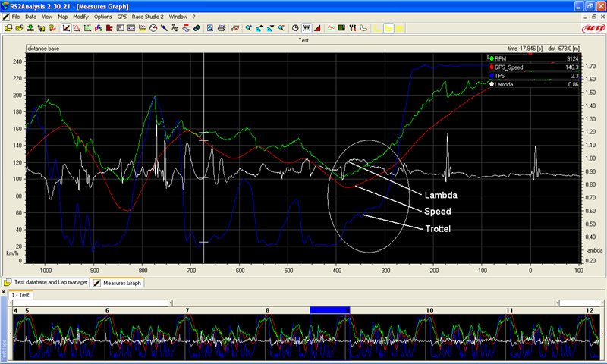Click the blue syringe probe icon
Viewport: 607px width, 364px height.
[x=164, y=28]
